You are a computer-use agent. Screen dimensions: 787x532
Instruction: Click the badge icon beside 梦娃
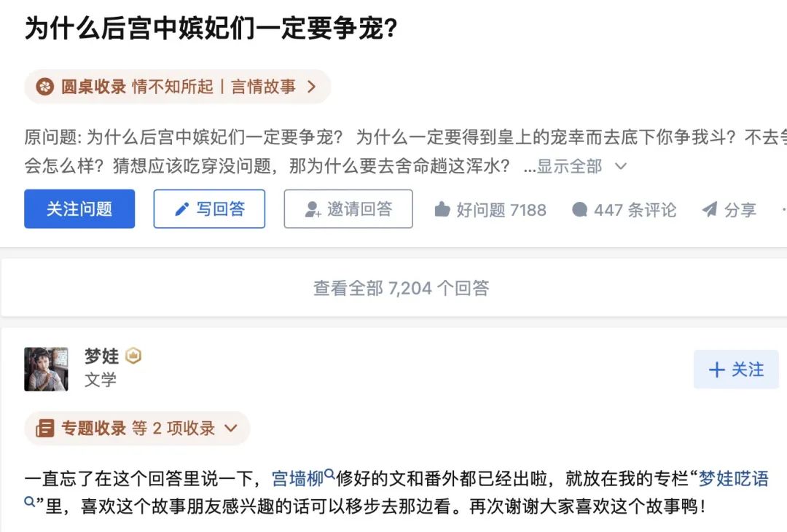coord(133,356)
